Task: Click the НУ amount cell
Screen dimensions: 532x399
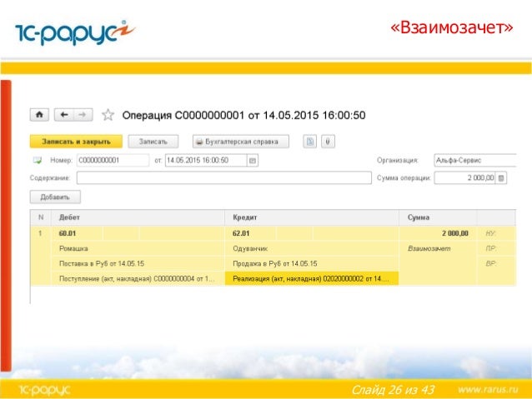Action: 496,233
